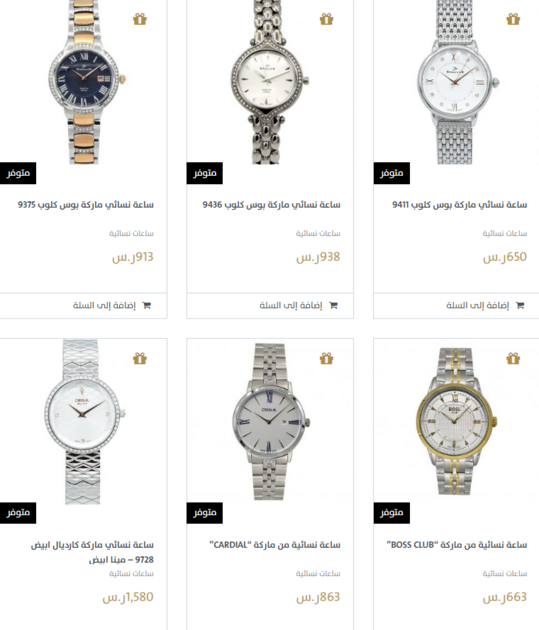Open the category link under watch 9411
Screen dimensions: 539x630
point(505,233)
